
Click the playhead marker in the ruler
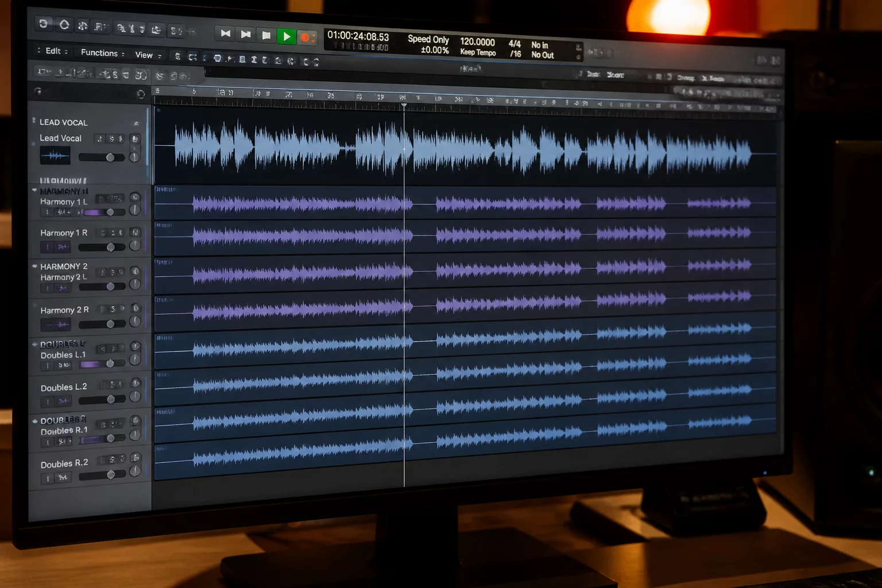[404, 106]
